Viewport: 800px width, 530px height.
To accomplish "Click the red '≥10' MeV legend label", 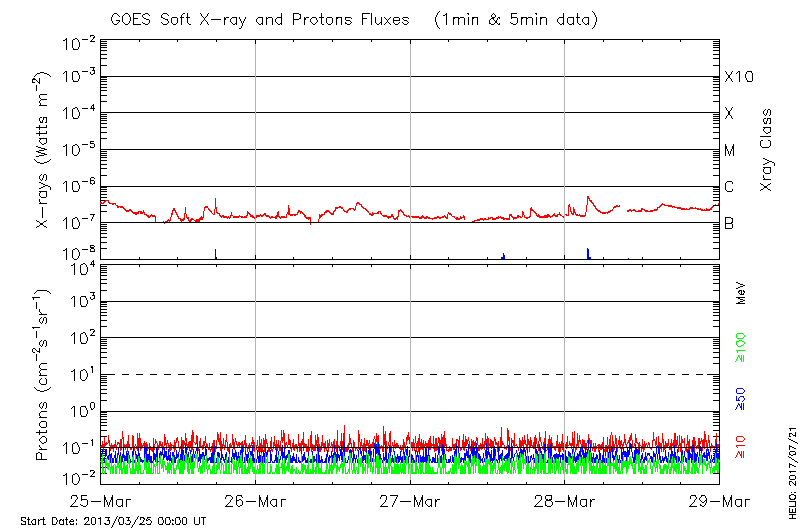I will (741, 447).
